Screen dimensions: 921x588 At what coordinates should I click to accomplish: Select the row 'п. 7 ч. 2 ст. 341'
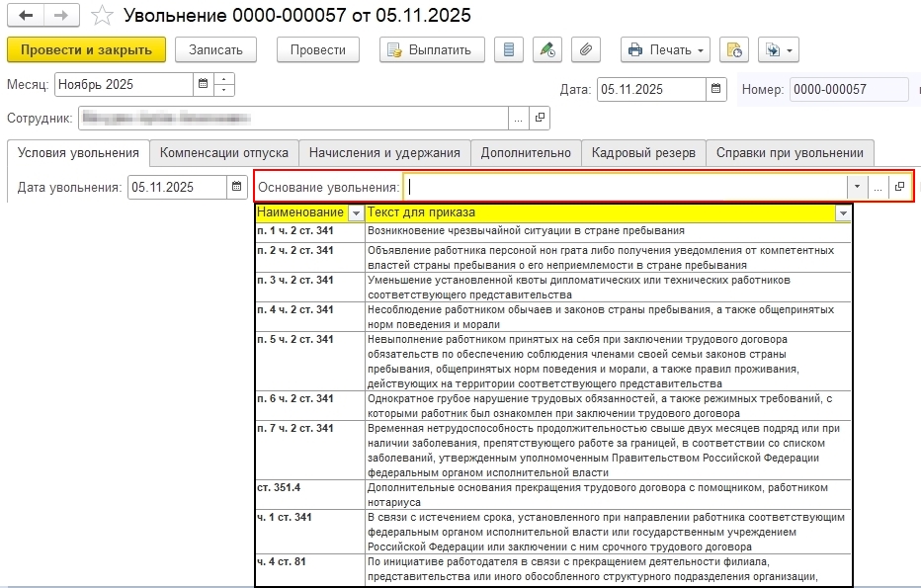(x=553, y=450)
